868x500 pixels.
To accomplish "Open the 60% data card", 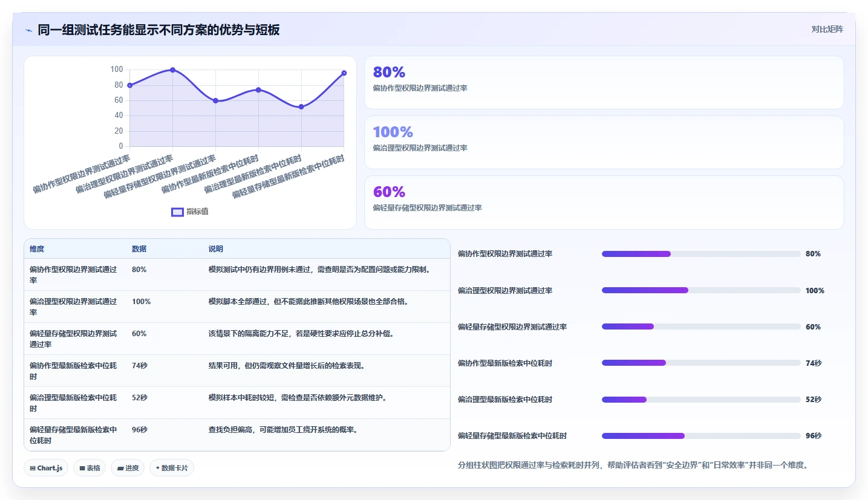I will tap(604, 203).
